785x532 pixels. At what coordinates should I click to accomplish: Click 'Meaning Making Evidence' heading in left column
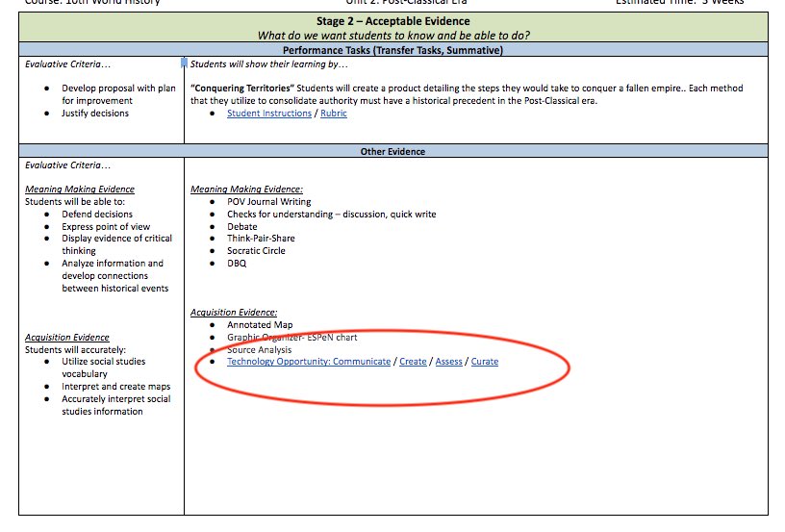(80, 189)
